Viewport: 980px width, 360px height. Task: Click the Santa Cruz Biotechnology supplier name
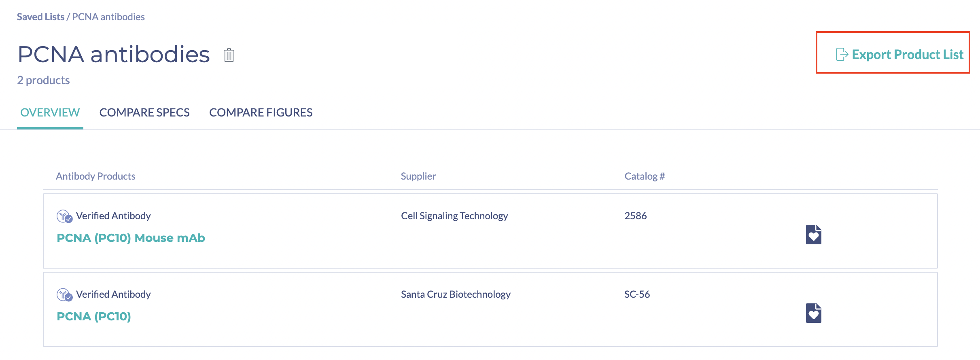456,294
